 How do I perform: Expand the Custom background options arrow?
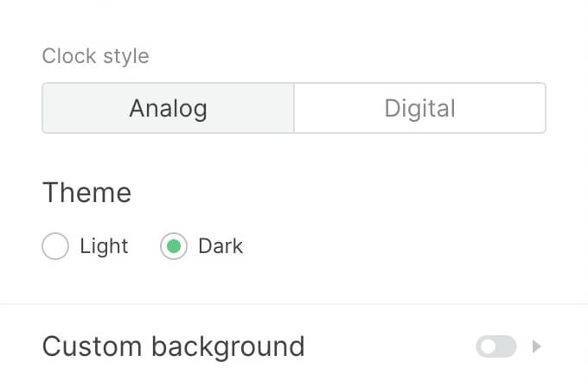pyautogui.click(x=537, y=347)
